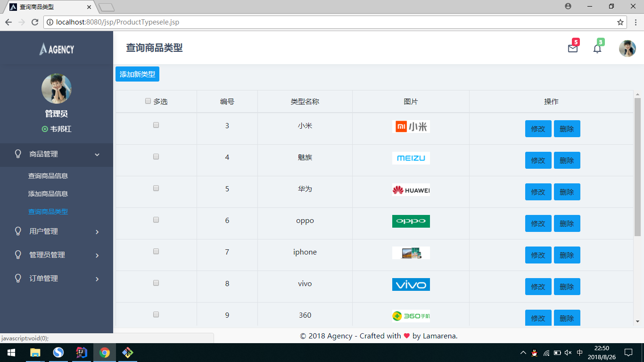This screenshot has height=362, width=644.
Task: Open the IntelliJ IDEA taskbar icon
Action: click(x=82, y=353)
